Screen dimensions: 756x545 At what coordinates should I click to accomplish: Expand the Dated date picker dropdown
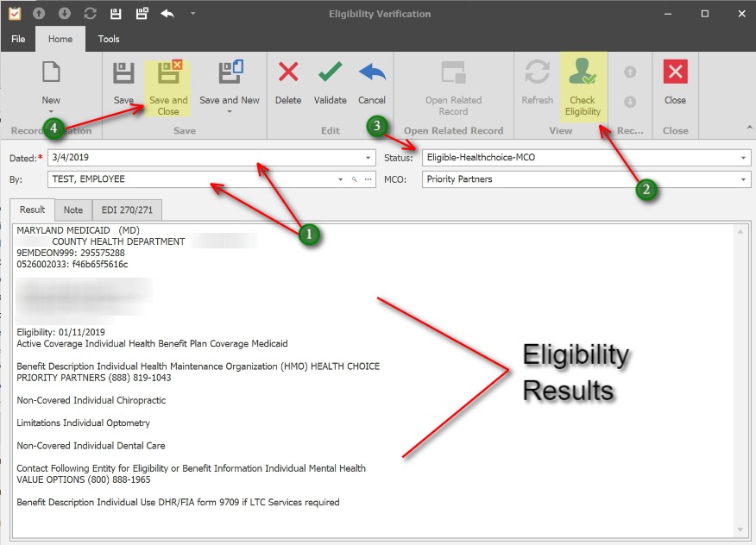(366, 157)
